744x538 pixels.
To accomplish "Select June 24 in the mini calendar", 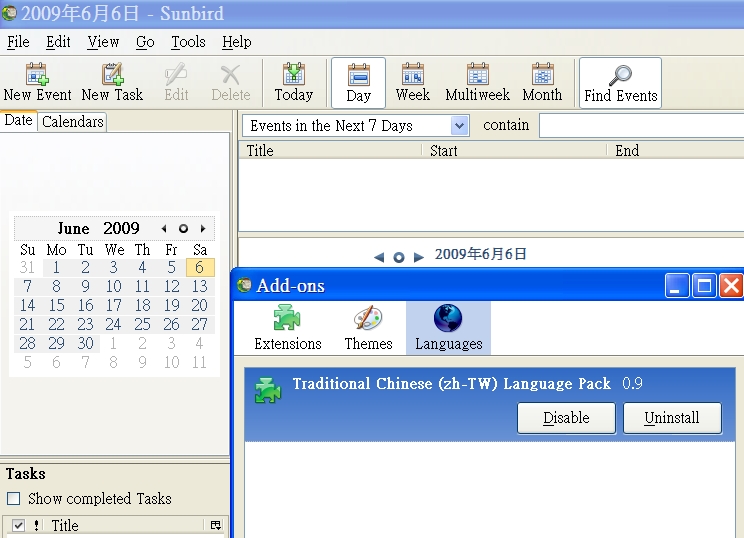I will coord(113,324).
